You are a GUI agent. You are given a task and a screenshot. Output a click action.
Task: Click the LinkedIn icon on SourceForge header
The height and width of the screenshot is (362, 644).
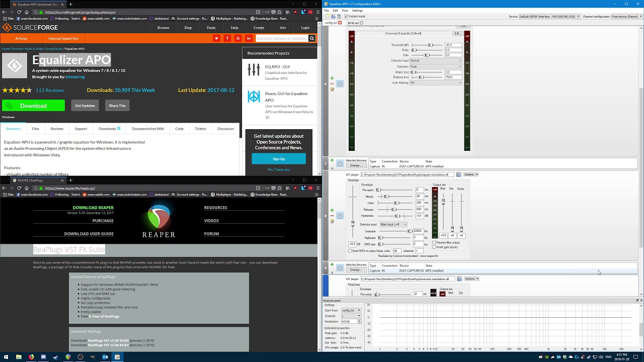coord(249,38)
